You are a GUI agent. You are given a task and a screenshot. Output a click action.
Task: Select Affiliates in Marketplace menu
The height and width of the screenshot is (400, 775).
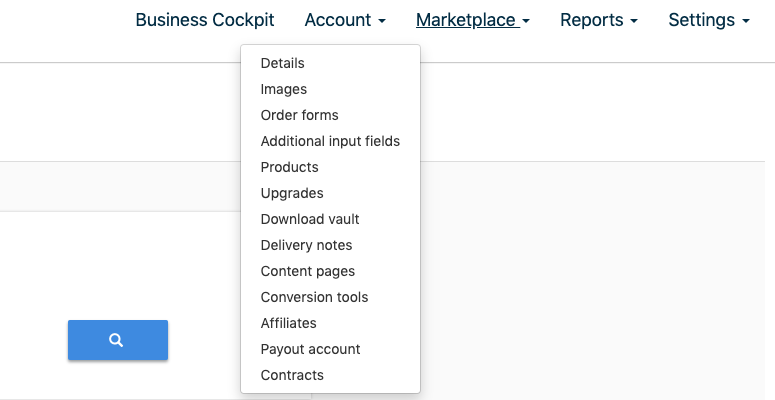288,323
